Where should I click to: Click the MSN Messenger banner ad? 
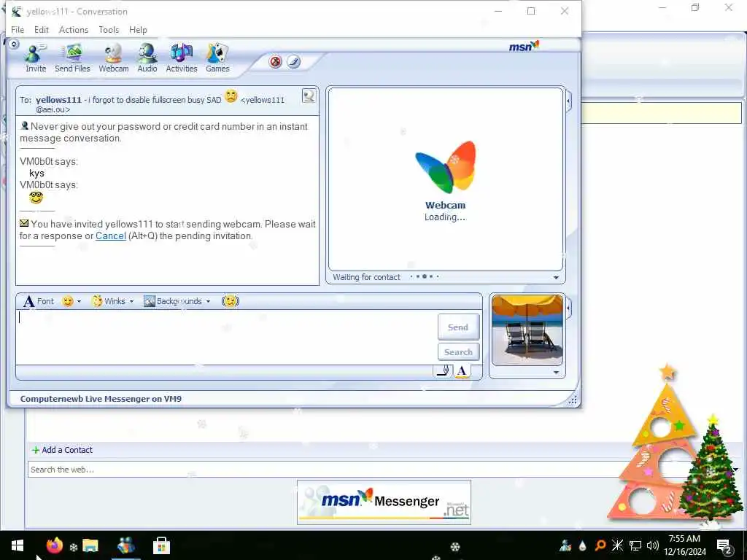(384, 502)
